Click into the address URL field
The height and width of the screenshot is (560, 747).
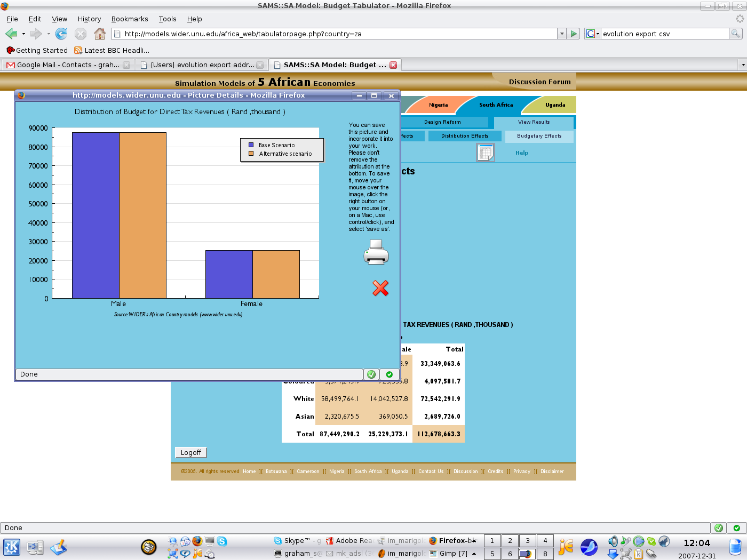[336, 34]
